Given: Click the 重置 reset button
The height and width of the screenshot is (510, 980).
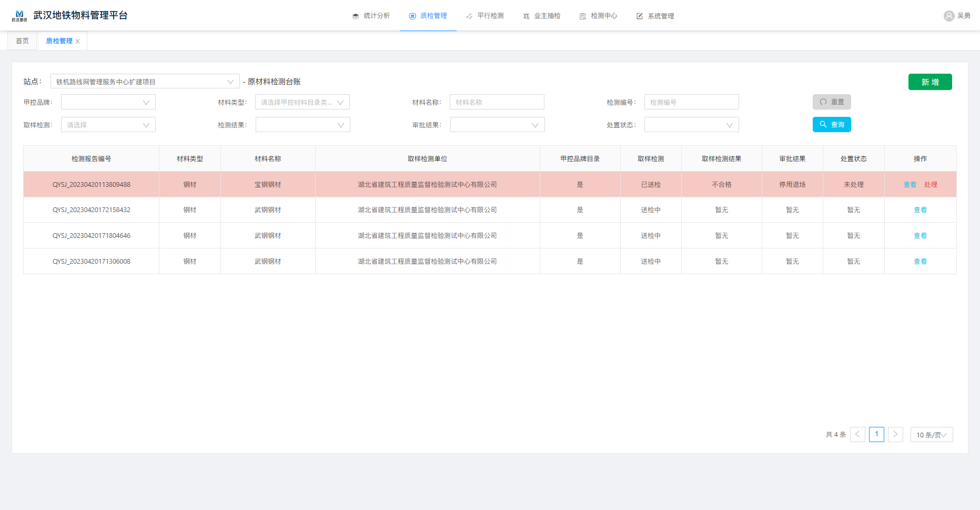Looking at the screenshot, I should pos(832,102).
